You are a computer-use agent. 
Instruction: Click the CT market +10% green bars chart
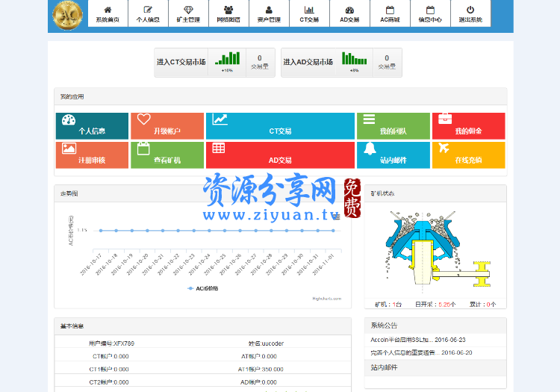tap(227, 62)
